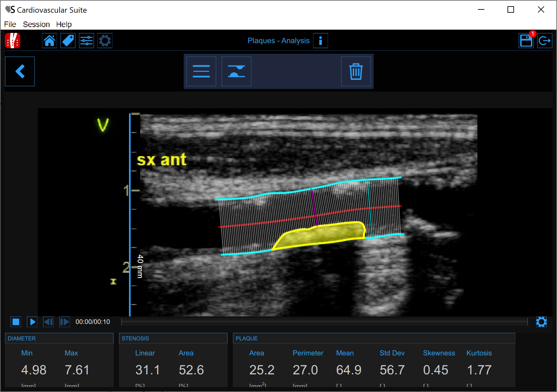This screenshot has height=392, width=557.
Task: Open the tag label icon
Action: tap(68, 41)
